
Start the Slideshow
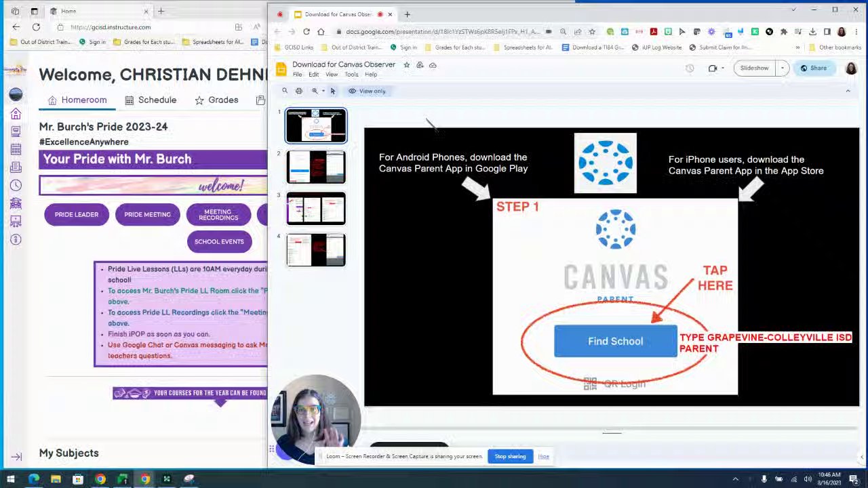[x=754, y=68]
